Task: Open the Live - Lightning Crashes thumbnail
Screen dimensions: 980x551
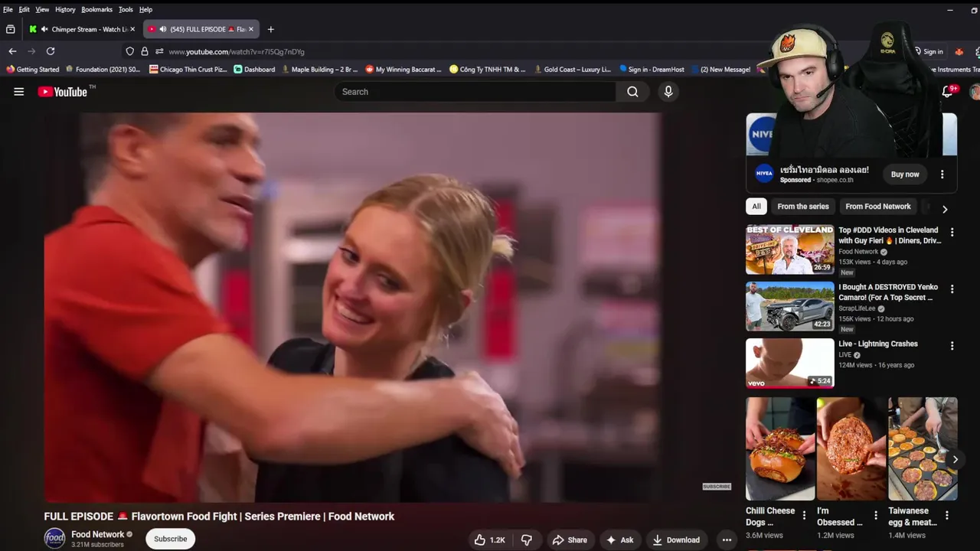Action: [x=790, y=364]
